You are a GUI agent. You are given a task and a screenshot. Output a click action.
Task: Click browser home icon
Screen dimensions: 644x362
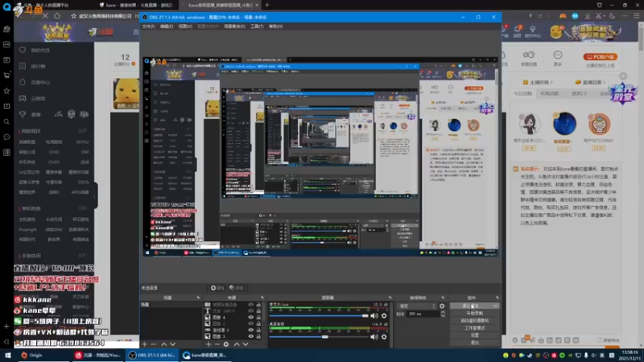[57, 16]
